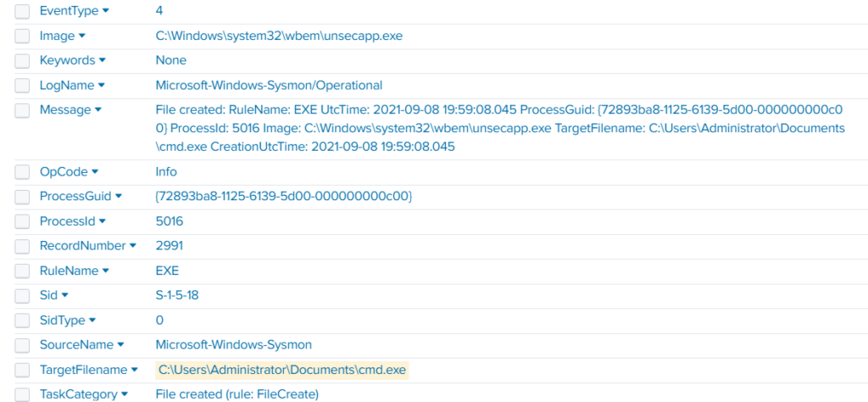Click RecordNumber value 2991
The image size is (868, 402).
170,246
